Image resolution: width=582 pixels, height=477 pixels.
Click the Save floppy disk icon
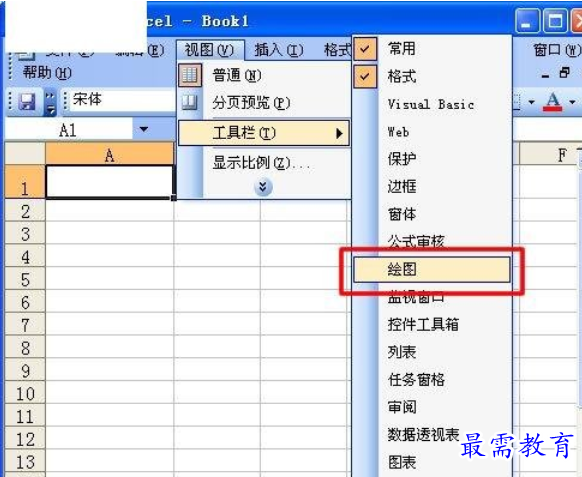[x=27, y=101]
